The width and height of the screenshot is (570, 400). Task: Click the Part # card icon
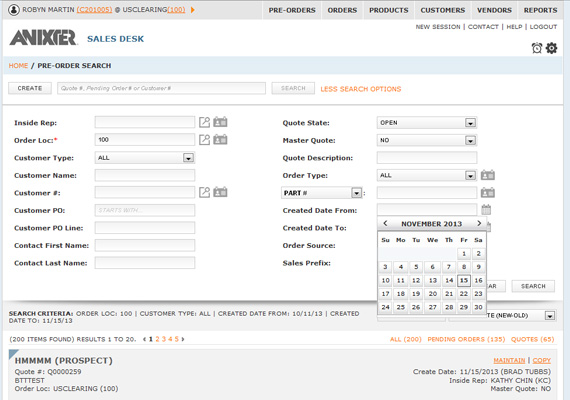(488, 193)
